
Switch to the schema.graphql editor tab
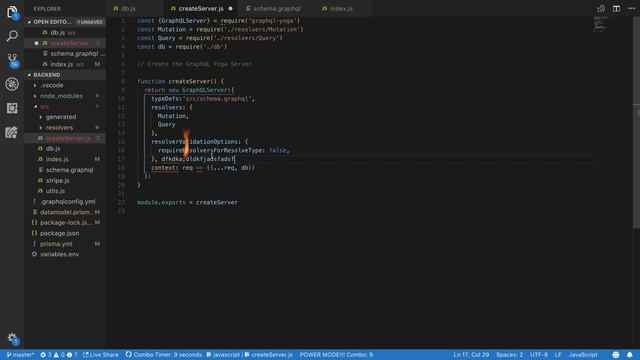click(277, 9)
